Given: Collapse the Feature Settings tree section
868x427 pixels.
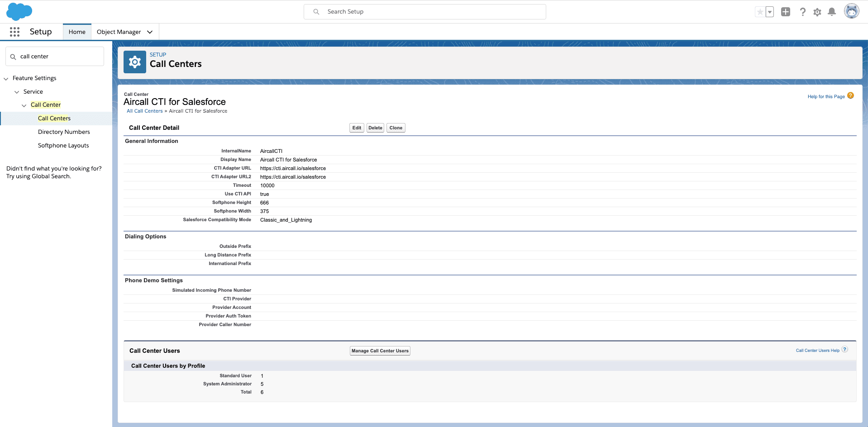Looking at the screenshot, I should (x=6, y=79).
